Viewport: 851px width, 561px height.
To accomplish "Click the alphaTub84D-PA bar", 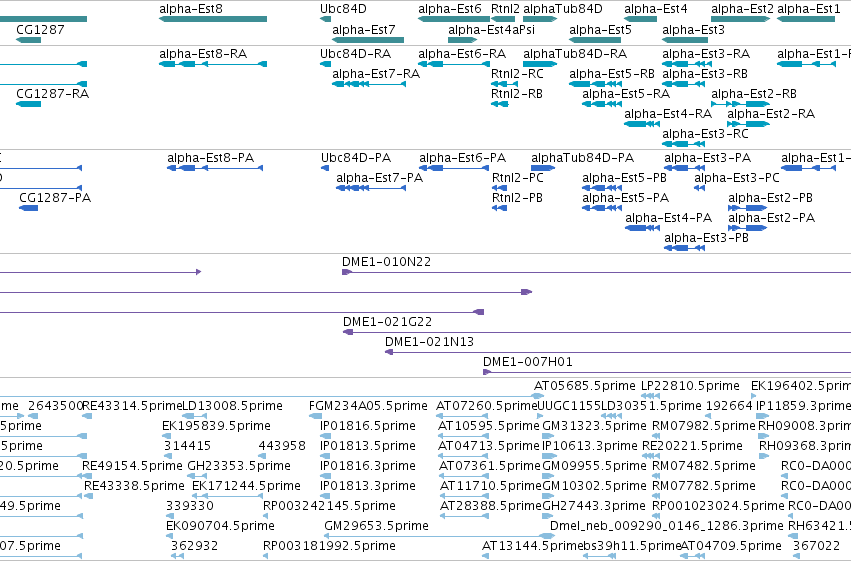I will 543,168.
